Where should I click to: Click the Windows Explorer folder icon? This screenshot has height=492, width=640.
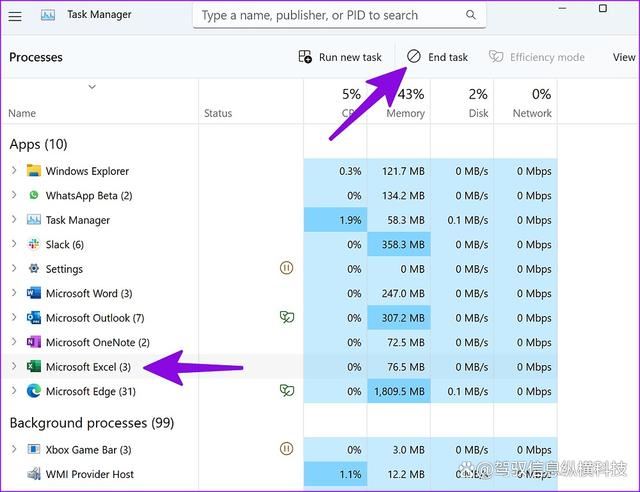pyautogui.click(x=33, y=170)
